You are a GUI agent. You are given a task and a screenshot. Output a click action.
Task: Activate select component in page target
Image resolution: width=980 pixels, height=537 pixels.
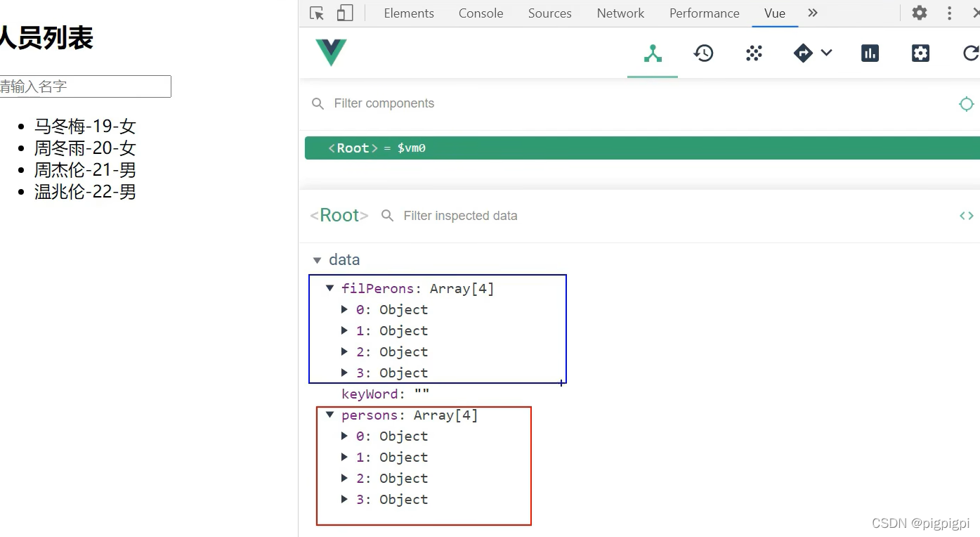(967, 104)
